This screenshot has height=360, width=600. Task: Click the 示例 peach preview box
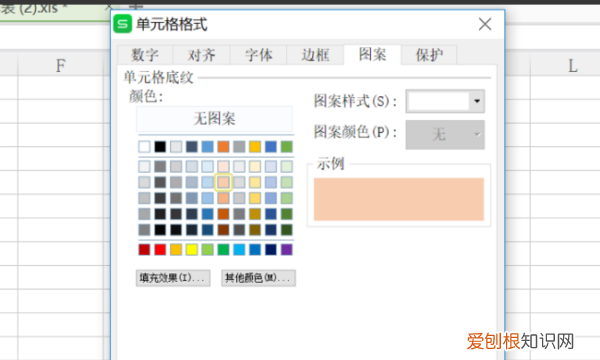point(399,199)
